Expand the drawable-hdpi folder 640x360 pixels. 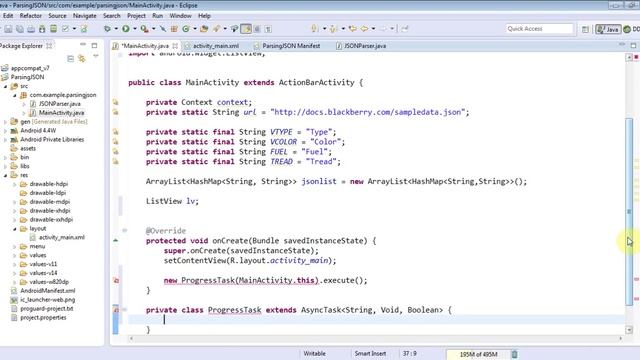(15, 184)
